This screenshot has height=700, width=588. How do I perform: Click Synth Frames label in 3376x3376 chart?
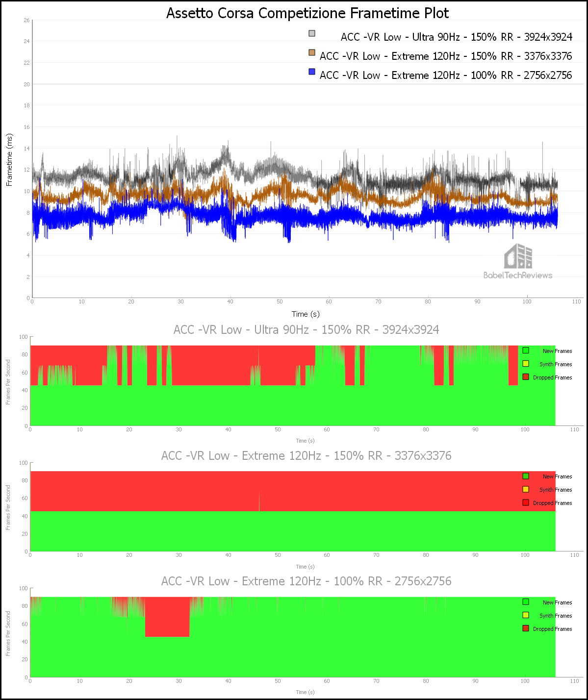(556, 490)
